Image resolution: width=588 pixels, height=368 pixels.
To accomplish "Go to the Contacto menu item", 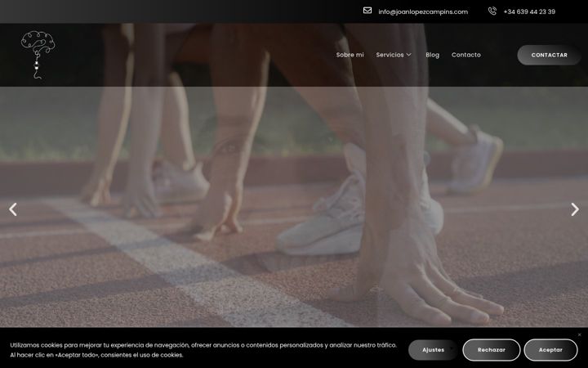I will click(x=465, y=55).
